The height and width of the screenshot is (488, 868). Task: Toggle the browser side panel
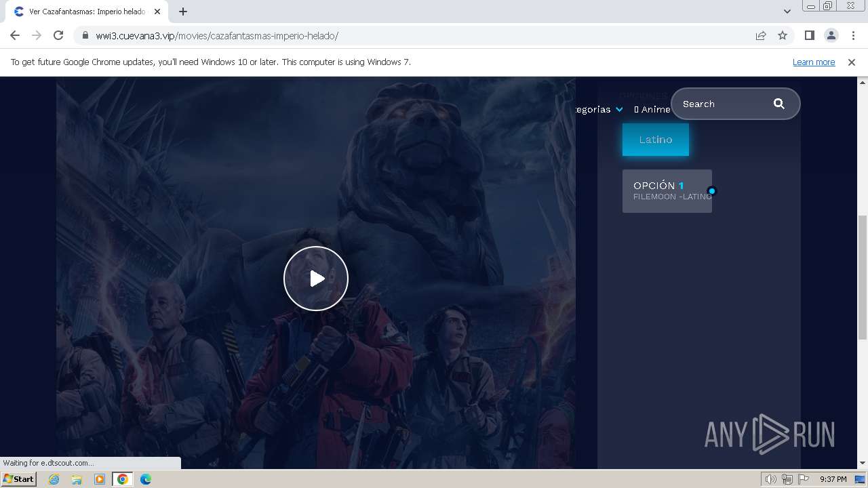tap(809, 35)
